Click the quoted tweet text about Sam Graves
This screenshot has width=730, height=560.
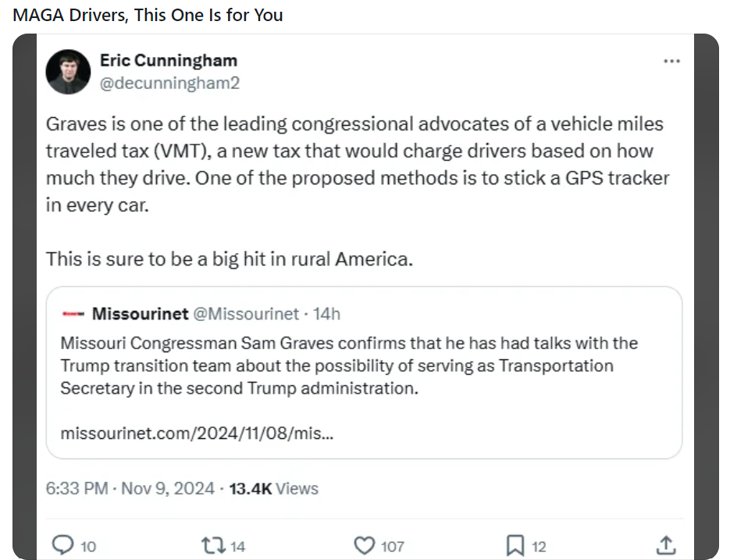coord(348,365)
